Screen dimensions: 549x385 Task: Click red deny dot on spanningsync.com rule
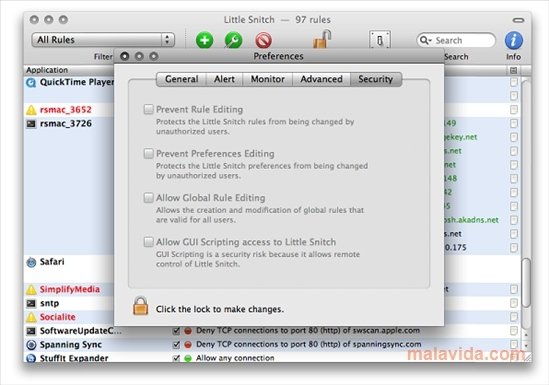click(x=188, y=344)
